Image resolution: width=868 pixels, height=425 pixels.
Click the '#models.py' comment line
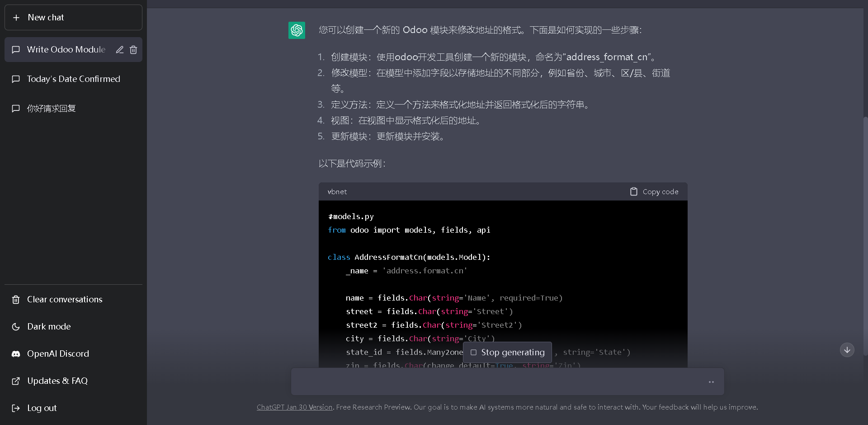[x=351, y=217]
